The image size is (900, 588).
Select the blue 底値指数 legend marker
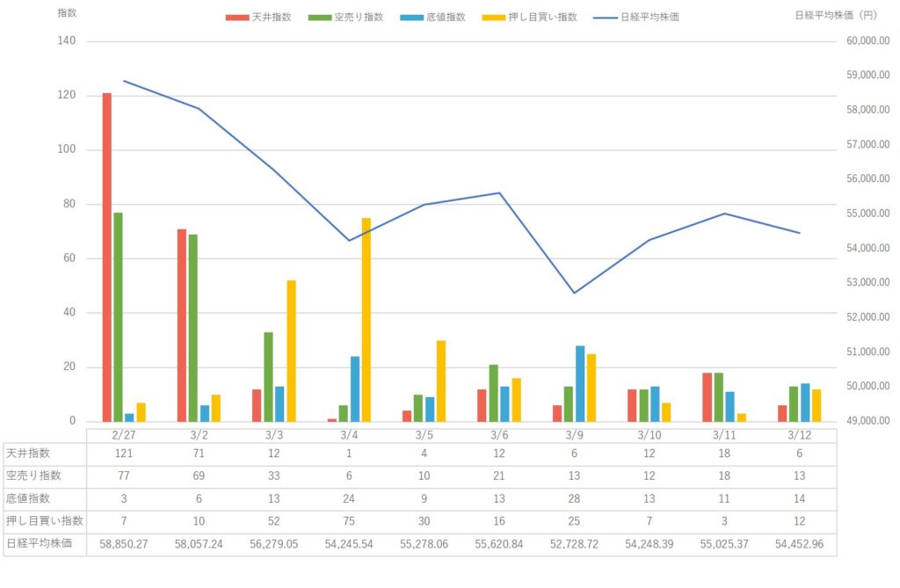[410, 17]
